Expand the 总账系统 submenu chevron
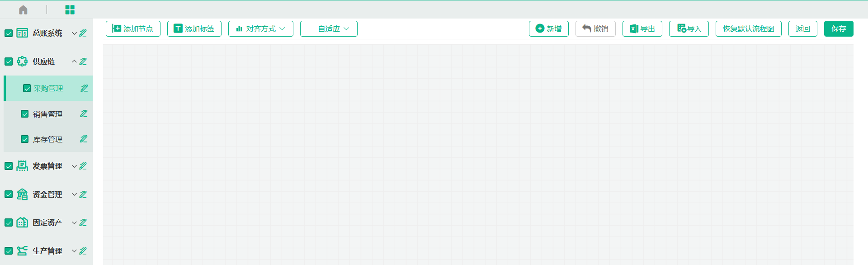868x265 pixels. [74, 33]
